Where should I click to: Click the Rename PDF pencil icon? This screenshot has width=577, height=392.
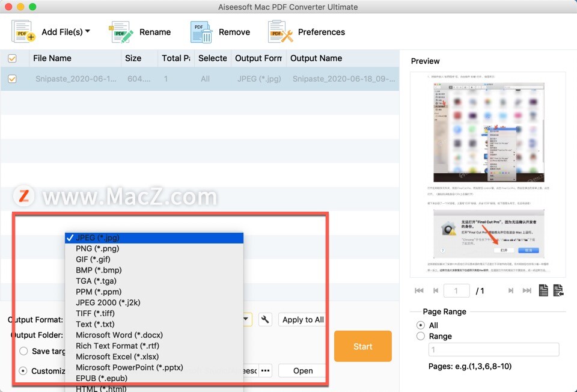[121, 32]
